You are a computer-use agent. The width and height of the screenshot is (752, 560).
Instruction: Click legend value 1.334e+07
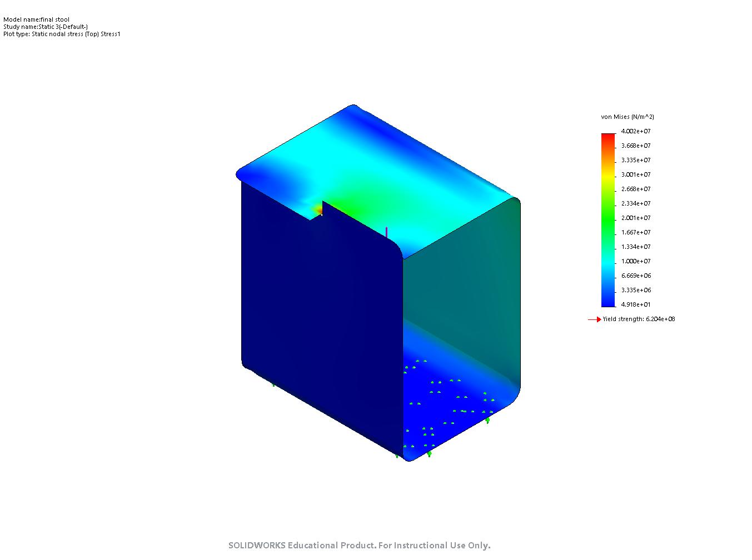pos(636,247)
